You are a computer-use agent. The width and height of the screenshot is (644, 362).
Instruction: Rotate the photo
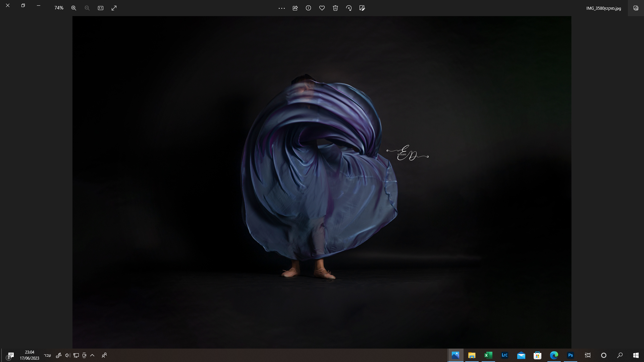pyautogui.click(x=349, y=8)
